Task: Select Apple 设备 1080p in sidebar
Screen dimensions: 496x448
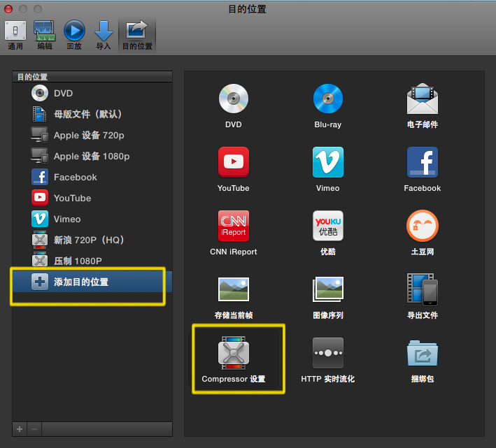Action: click(x=91, y=156)
